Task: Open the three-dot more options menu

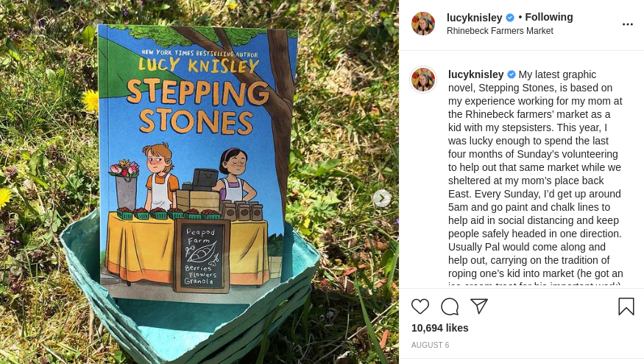Action: pyautogui.click(x=628, y=24)
